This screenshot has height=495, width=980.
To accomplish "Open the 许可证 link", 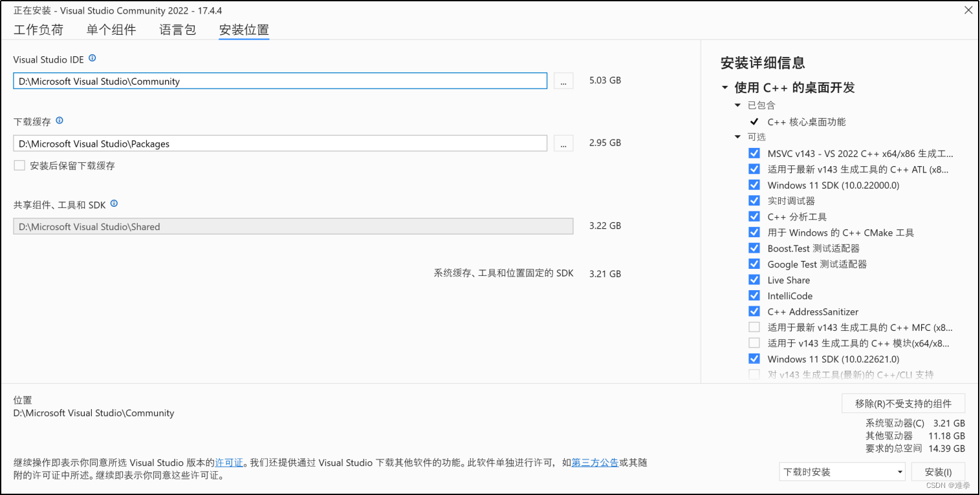I will (x=229, y=463).
